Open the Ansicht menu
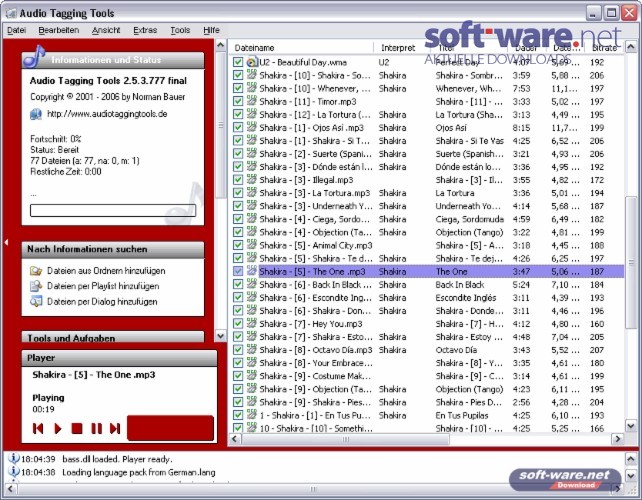 click(106, 30)
